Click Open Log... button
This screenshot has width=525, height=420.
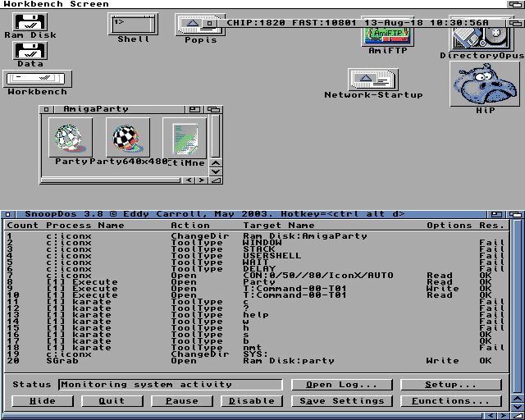(341, 385)
